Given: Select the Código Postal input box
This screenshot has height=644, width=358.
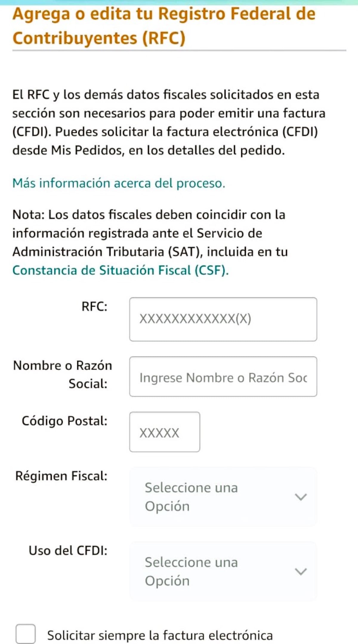Looking at the screenshot, I should 164,432.
